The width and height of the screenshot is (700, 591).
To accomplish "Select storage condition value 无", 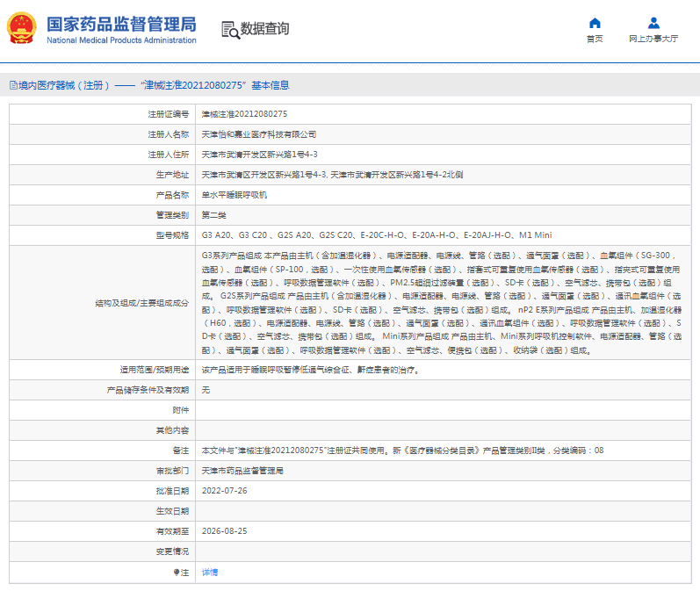I will tap(206, 390).
